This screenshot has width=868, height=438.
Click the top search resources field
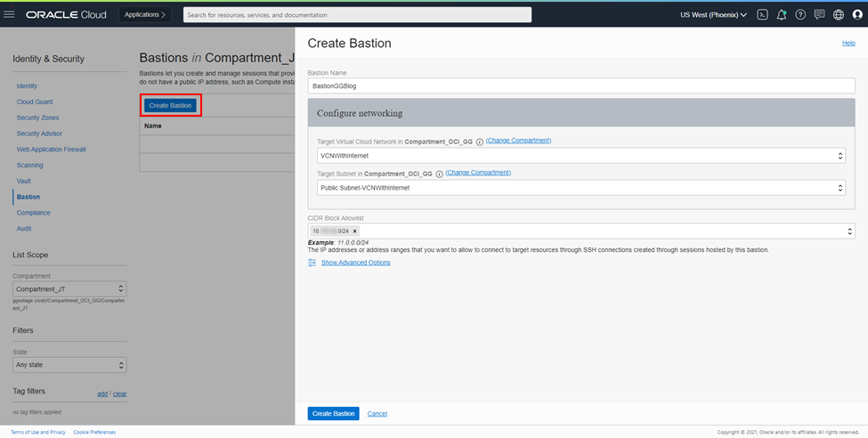[x=358, y=15]
